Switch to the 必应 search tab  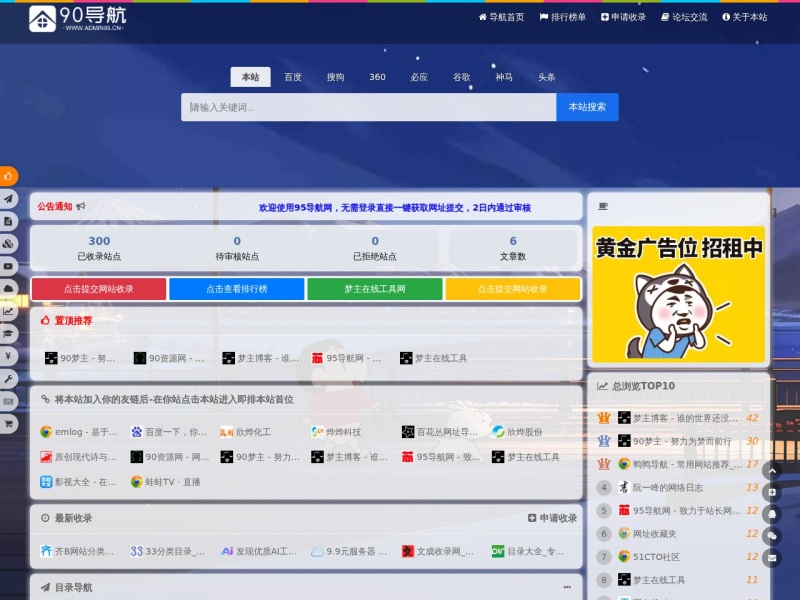(x=419, y=77)
